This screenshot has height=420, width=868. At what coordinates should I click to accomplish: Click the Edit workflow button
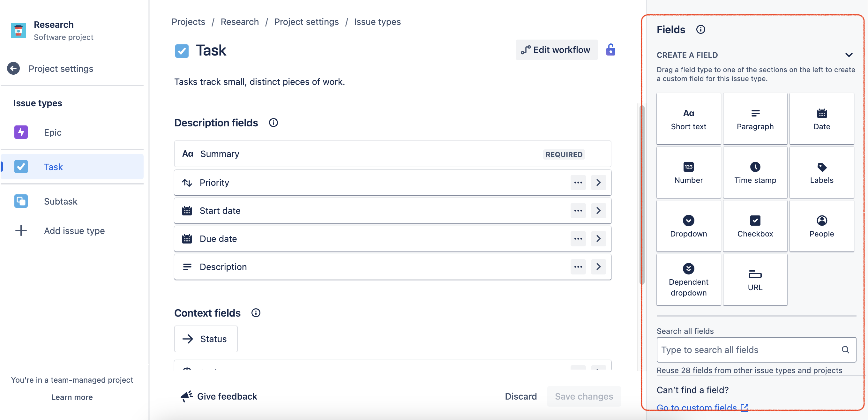pos(556,49)
